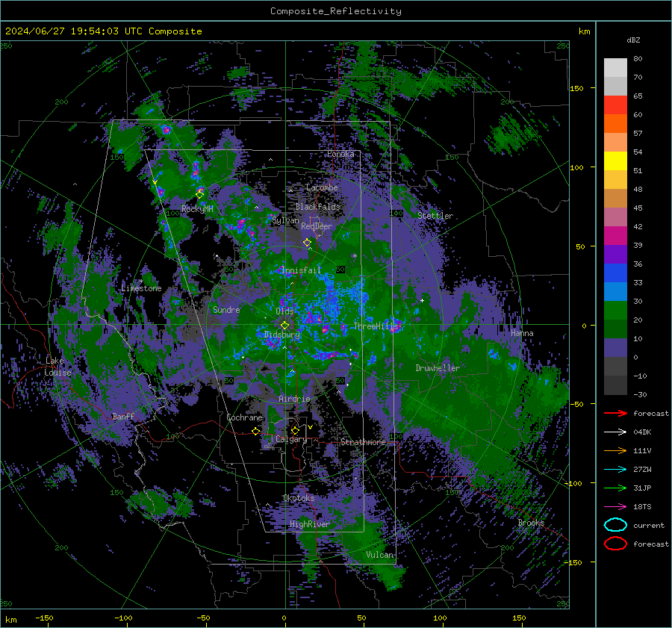Click the dBZ legend heading

633,40
